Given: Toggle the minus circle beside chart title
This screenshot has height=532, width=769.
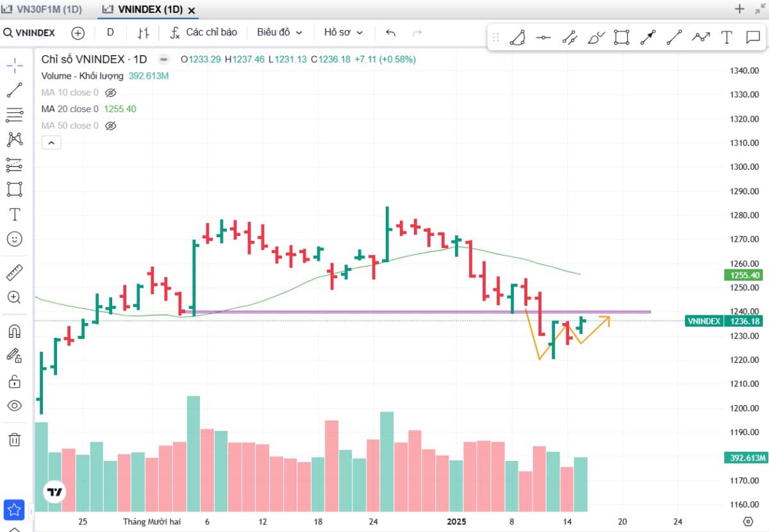Looking at the screenshot, I should pyautogui.click(x=163, y=59).
